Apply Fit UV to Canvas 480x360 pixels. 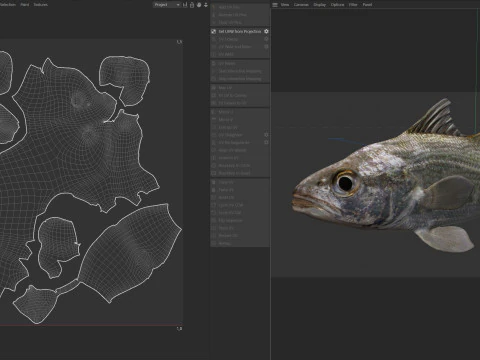[x=240, y=95]
